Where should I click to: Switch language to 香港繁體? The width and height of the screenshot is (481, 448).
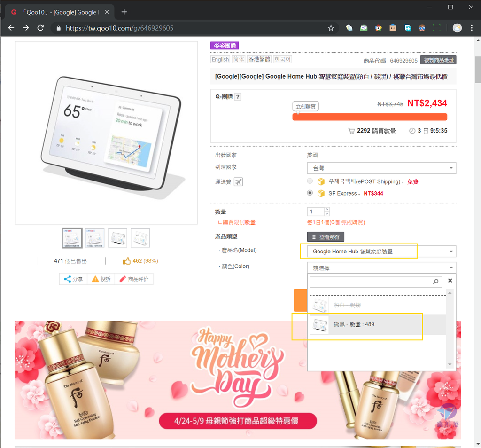(x=259, y=59)
